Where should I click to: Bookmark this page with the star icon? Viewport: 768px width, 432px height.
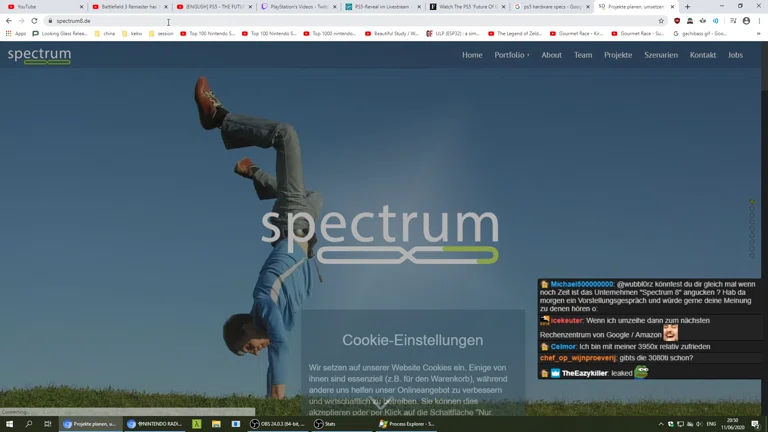click(661, 21)
